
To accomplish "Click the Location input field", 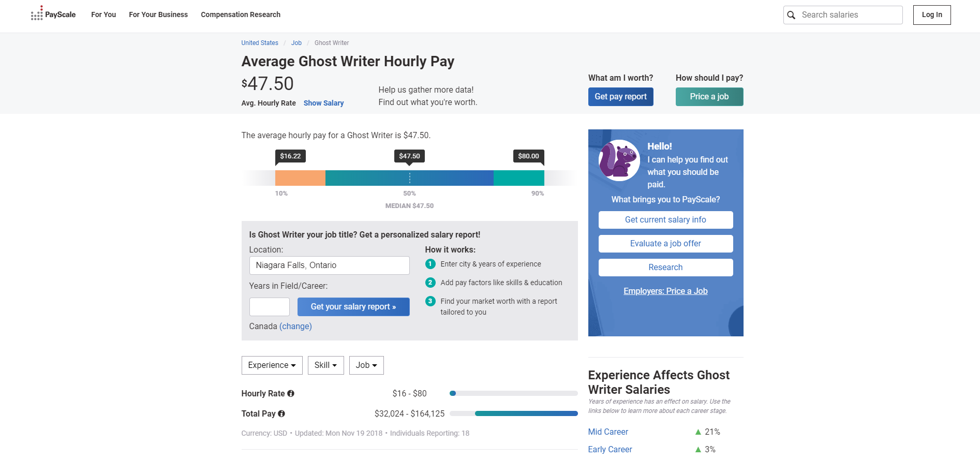I will 330,265.
